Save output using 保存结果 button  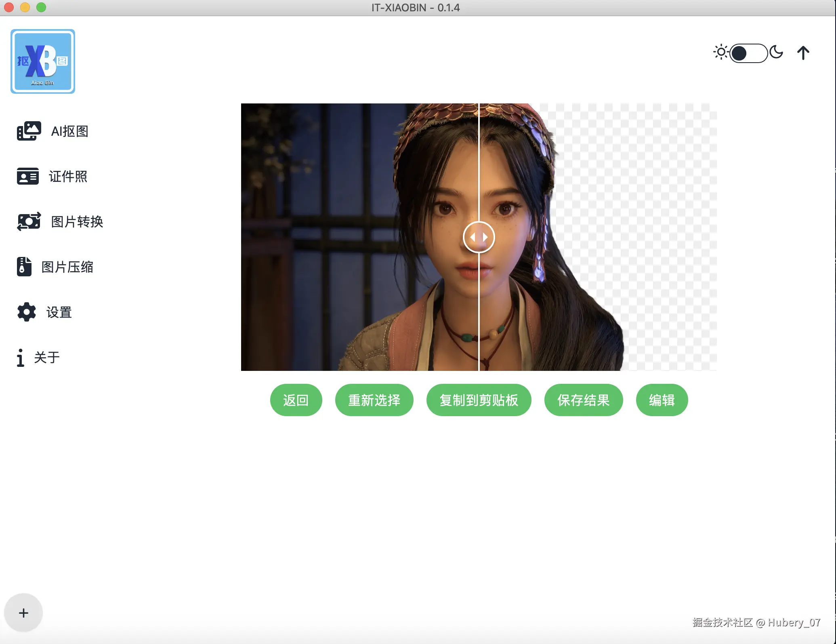(x=583, y=400)
